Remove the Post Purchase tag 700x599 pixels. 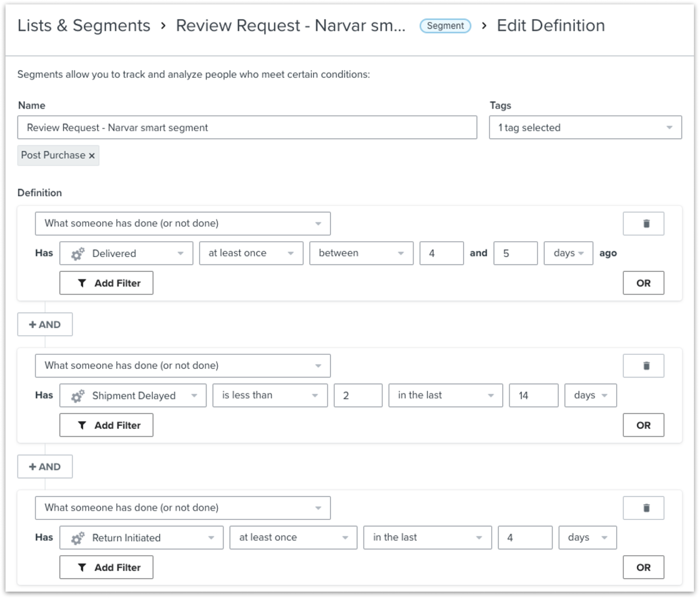tap(91, 156)
